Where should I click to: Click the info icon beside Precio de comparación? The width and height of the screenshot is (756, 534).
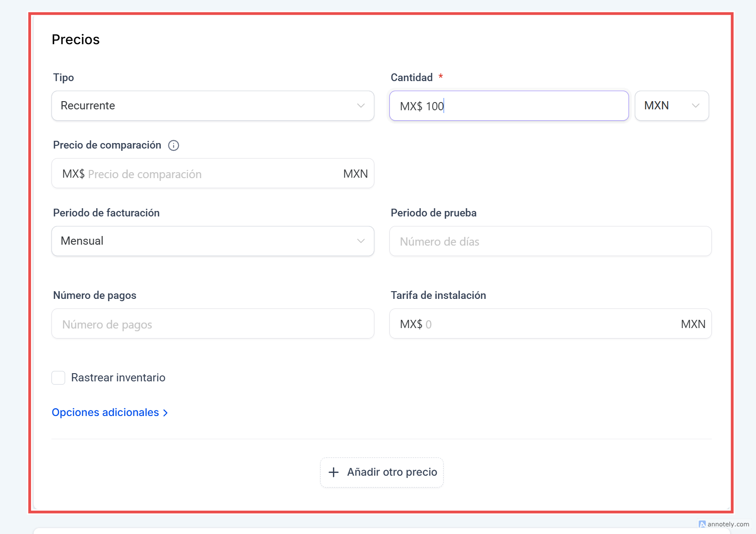coord(174,145)
